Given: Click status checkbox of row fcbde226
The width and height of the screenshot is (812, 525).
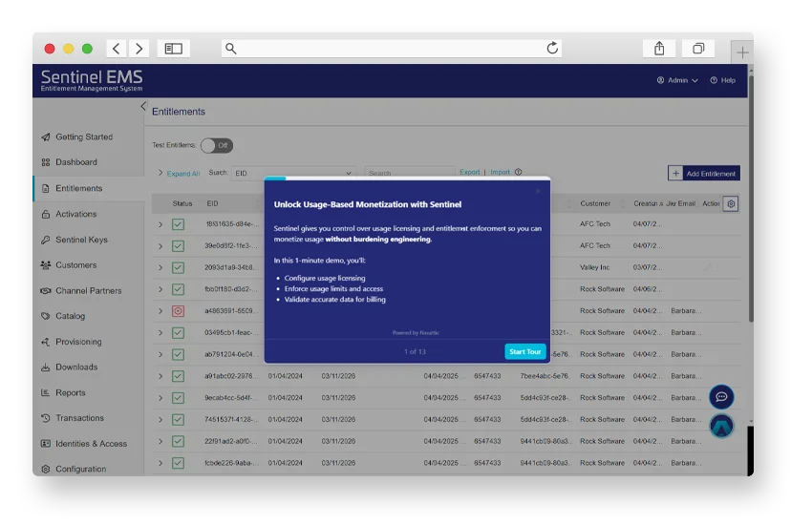Looking at the screenshot, I should [178, 464].
